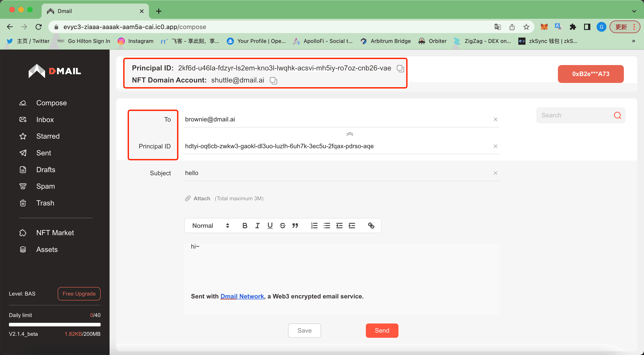Click the Free Upgrade button
Viewport: 644px width, 355px height.
point(79,293)
